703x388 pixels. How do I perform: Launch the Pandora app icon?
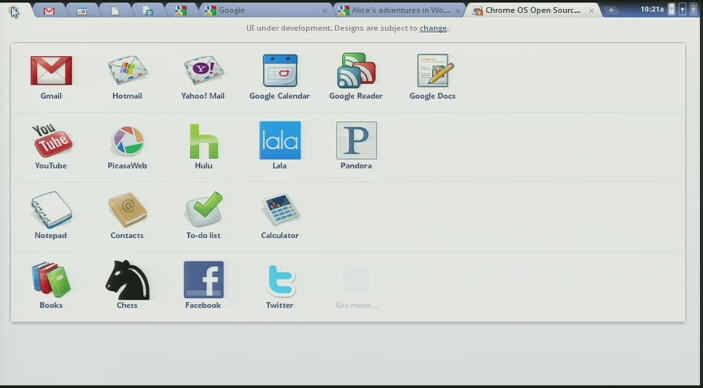[x=356, y=140]
